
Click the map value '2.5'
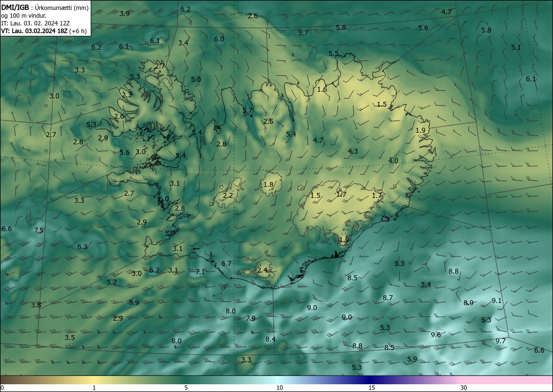[x=268, y=122]
